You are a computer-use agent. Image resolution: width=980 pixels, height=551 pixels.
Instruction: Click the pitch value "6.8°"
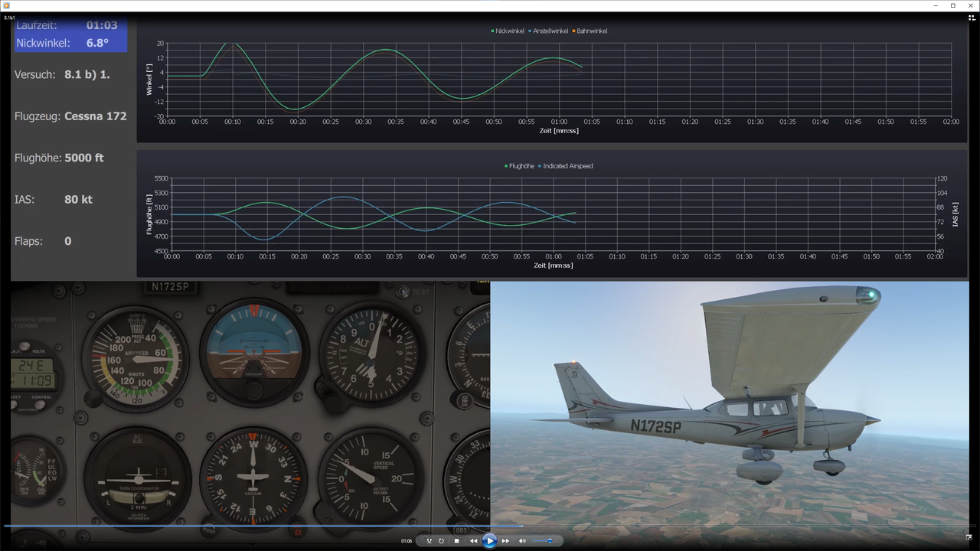point(97,43)
